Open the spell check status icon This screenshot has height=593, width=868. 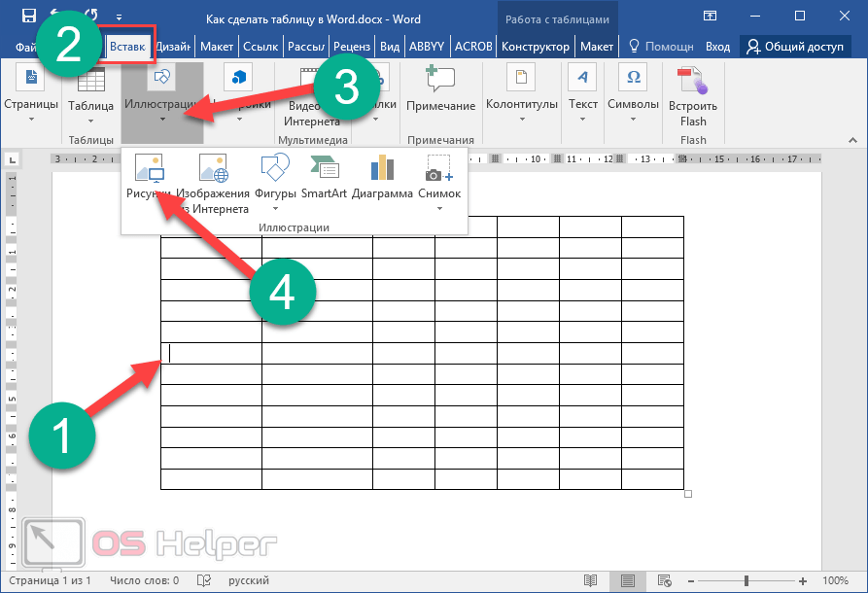204,580
